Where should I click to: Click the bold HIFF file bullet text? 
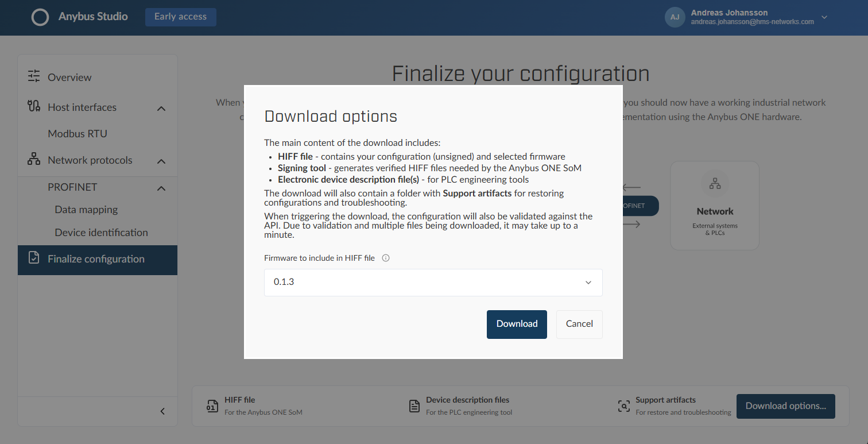[x=295, y=156]
